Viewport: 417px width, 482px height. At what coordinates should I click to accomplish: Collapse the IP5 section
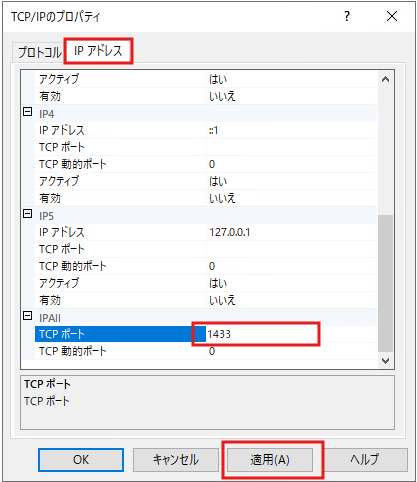(28, 214)
